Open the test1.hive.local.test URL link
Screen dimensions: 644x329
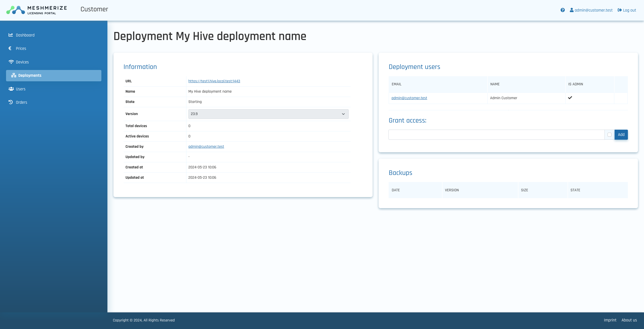click(214, 81)
